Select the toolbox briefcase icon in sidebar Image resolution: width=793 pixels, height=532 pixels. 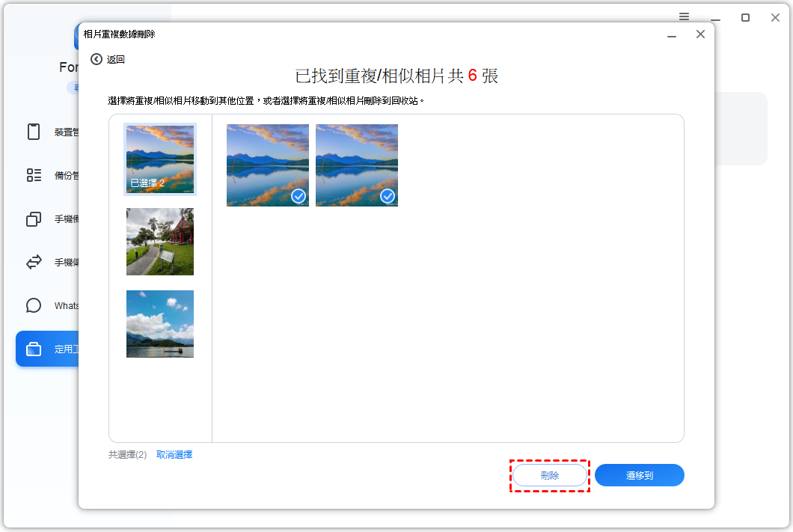pyautogui.click(x=34, y=349)
